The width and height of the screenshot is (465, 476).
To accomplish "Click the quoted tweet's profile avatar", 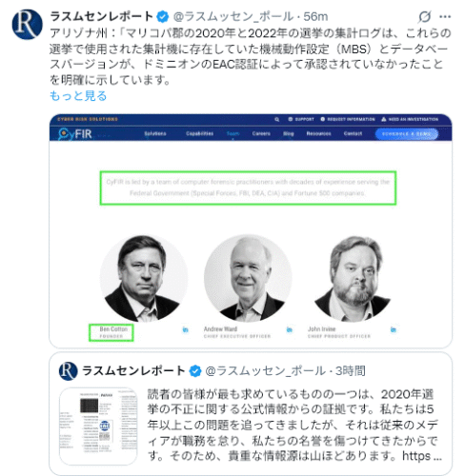I will [x=68, y=370].
